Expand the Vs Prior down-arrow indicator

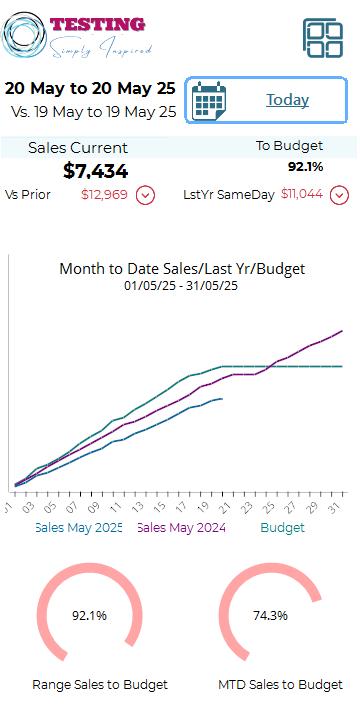(145, 196)
